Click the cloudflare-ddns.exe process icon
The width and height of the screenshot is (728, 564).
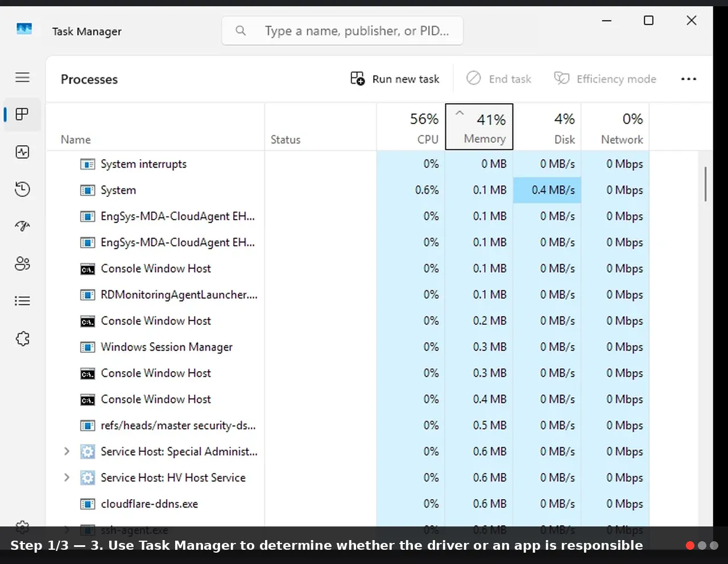click(88, 504)
